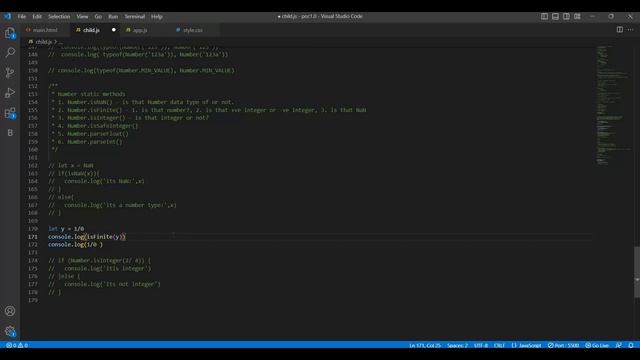
Task: Change indentation via Spaces: 2
Action: tap(457, 345)
